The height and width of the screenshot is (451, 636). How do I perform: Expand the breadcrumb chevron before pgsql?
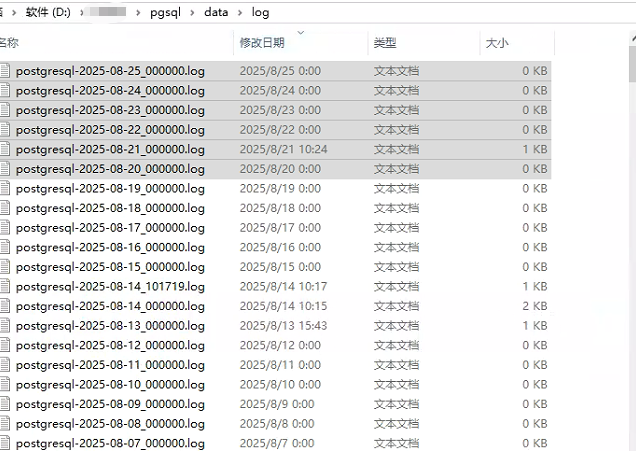(x=138, y=13)
